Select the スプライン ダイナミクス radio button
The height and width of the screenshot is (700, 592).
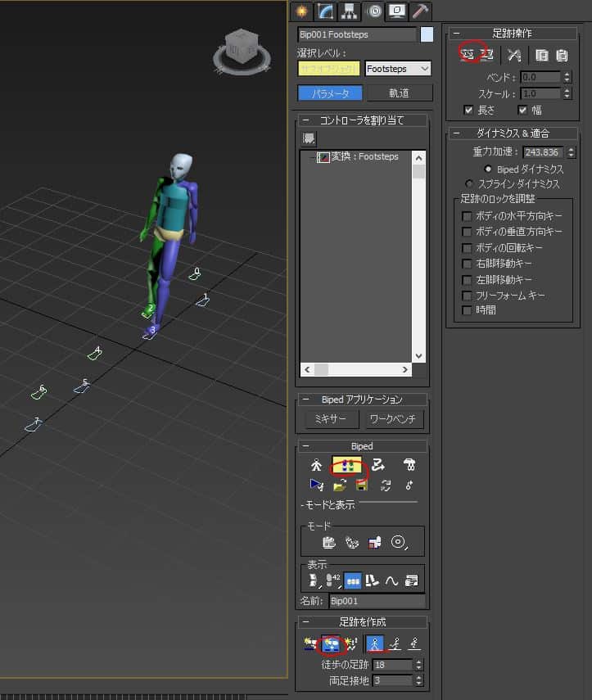pos(469,184)
